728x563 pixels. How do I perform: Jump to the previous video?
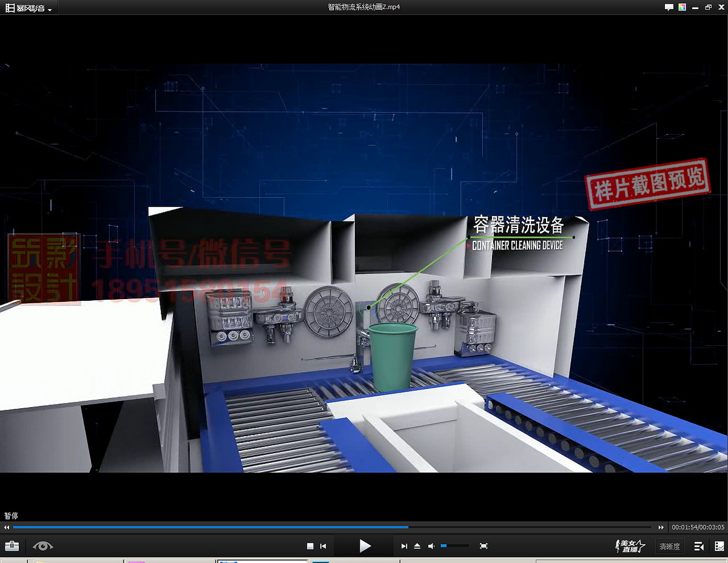(x=323, y=546)
